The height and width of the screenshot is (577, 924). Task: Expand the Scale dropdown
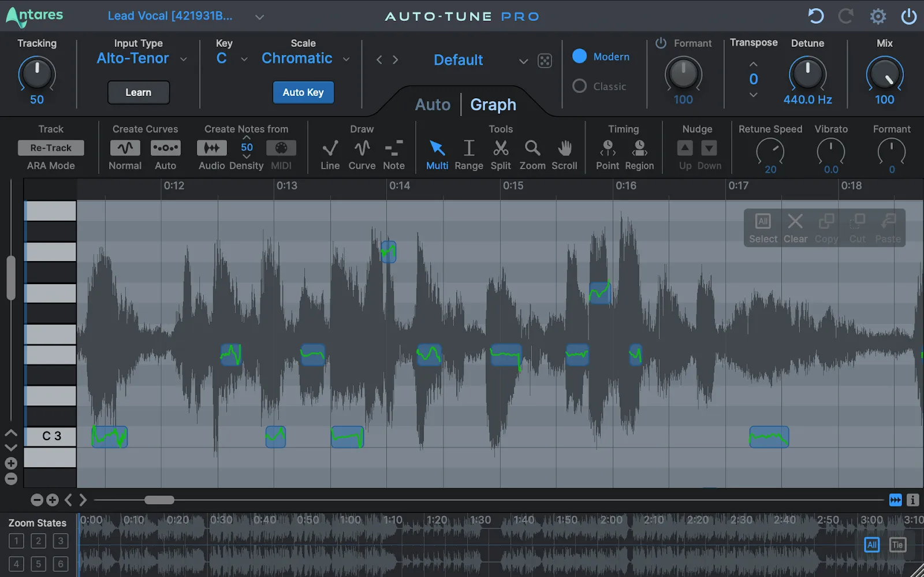(x=346, y=58)
